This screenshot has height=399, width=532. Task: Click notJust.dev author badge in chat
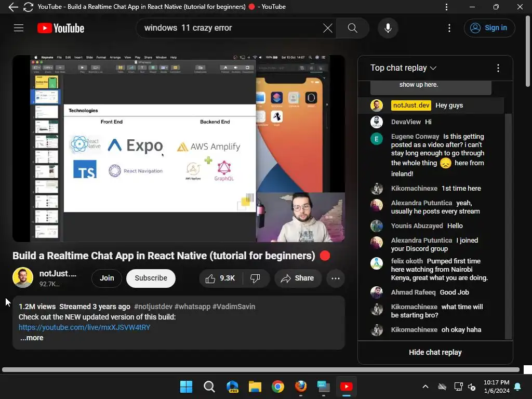[x=411, y=105]
